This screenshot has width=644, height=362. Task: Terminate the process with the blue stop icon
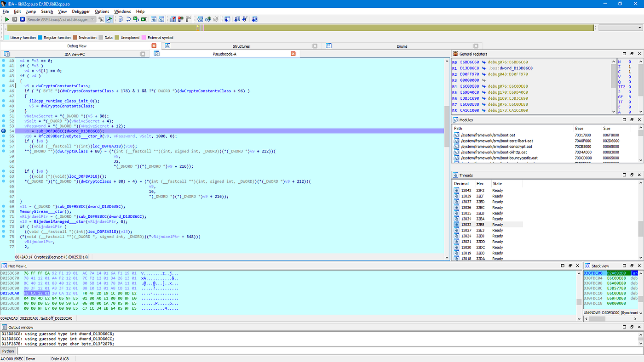click(23, 19)
